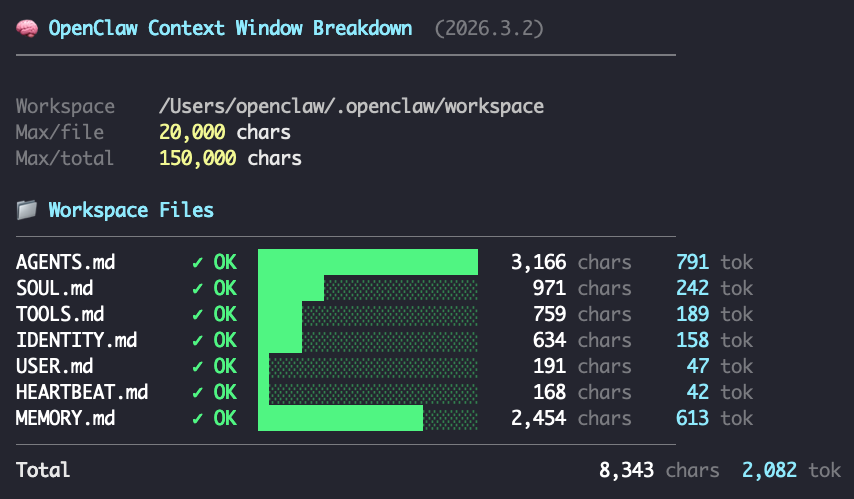Click the file name 'IDENTITY.md'

coord(76,340)
